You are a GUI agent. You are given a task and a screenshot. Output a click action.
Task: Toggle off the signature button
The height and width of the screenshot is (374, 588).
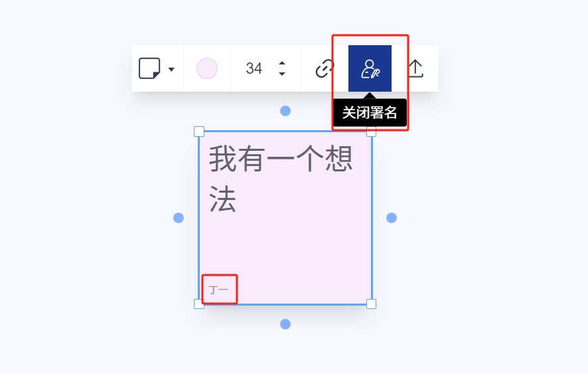click(370, 68)
